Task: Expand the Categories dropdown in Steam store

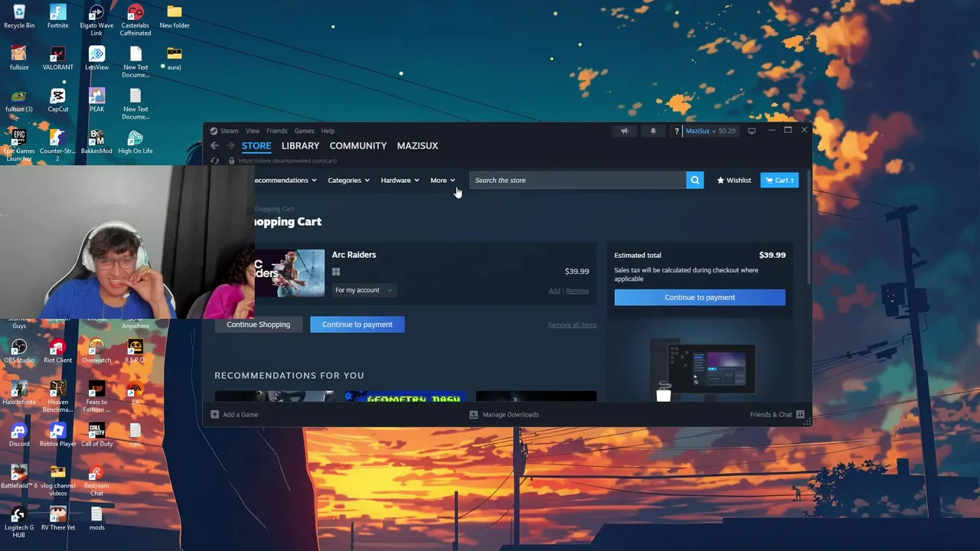Action: coord(348,181)
